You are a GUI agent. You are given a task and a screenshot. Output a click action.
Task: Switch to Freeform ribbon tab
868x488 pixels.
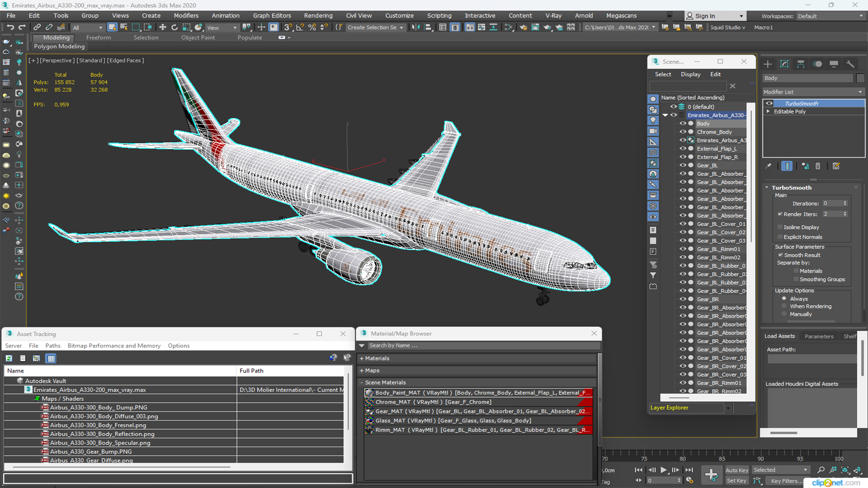point(99,38)
